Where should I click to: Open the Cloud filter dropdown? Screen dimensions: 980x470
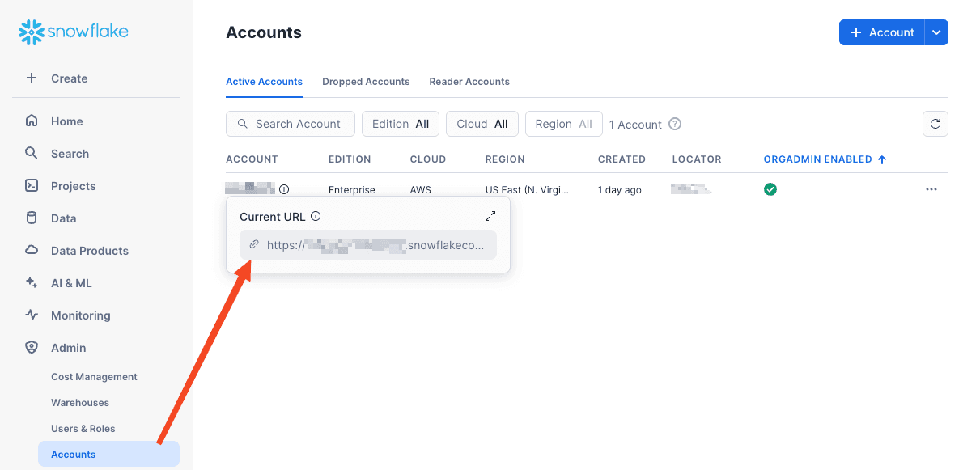click(x=482, y=124)
